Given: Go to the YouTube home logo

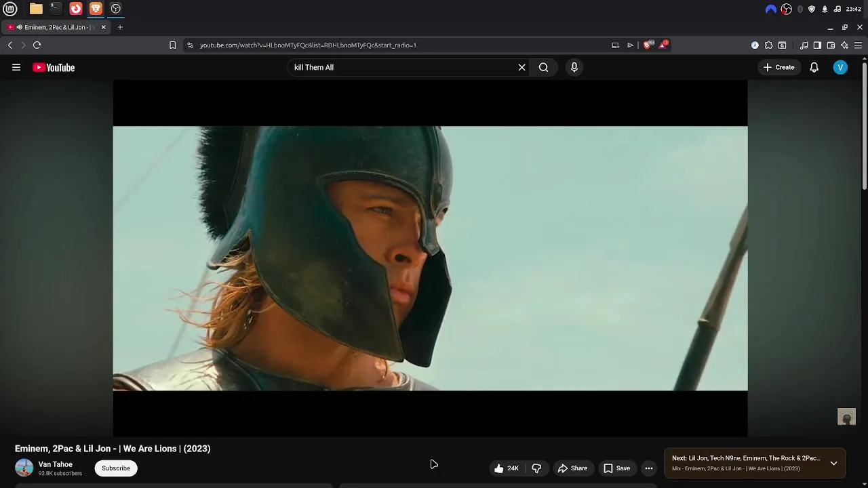Looking at the screenshot, I should (x=54, y=67).
